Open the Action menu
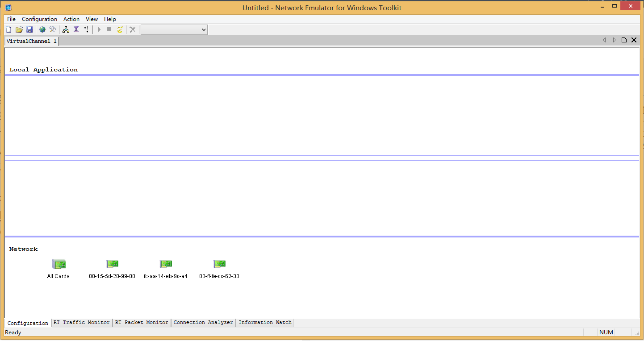644x341 pixels. 71,19
